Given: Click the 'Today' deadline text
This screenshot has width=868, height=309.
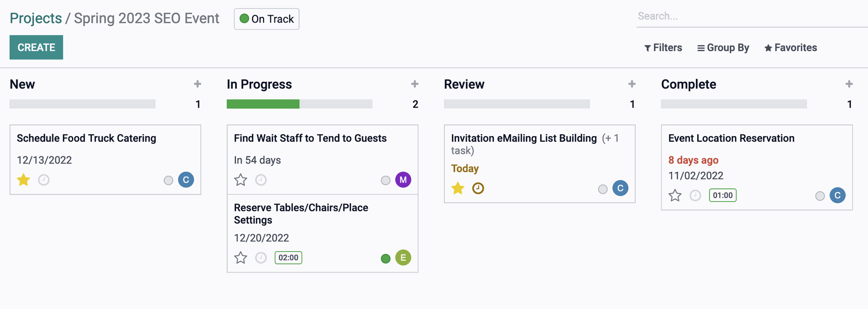Looking at the screenshot, I should pyautogui.click(x=465, y=169).
